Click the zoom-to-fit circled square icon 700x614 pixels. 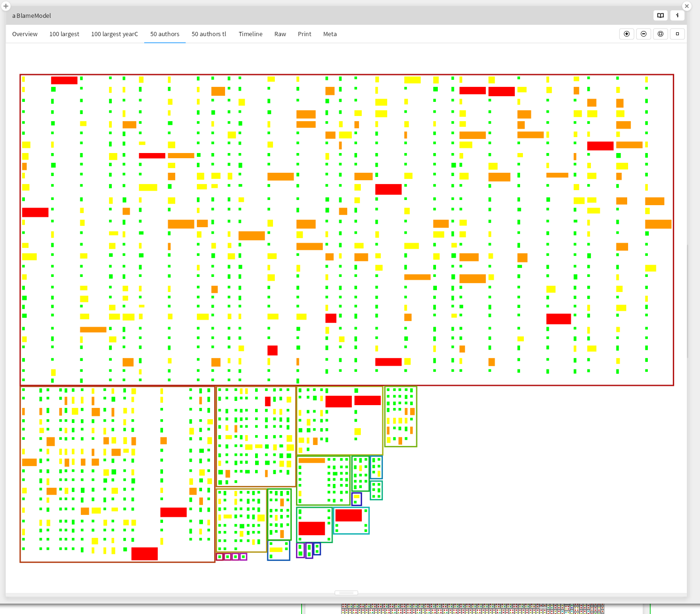(661, 34)
